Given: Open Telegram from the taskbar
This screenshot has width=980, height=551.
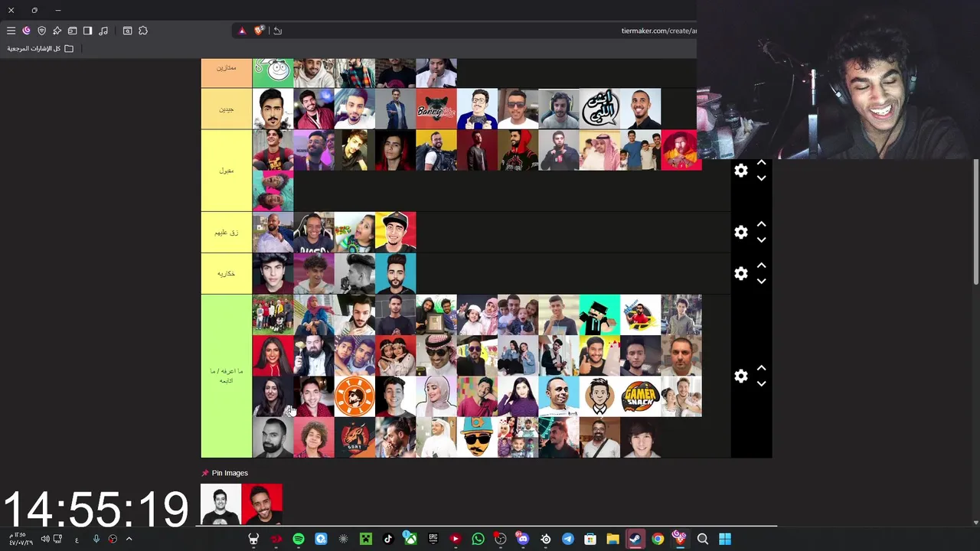Looking at the screenshot, I should tap(567, 539).
